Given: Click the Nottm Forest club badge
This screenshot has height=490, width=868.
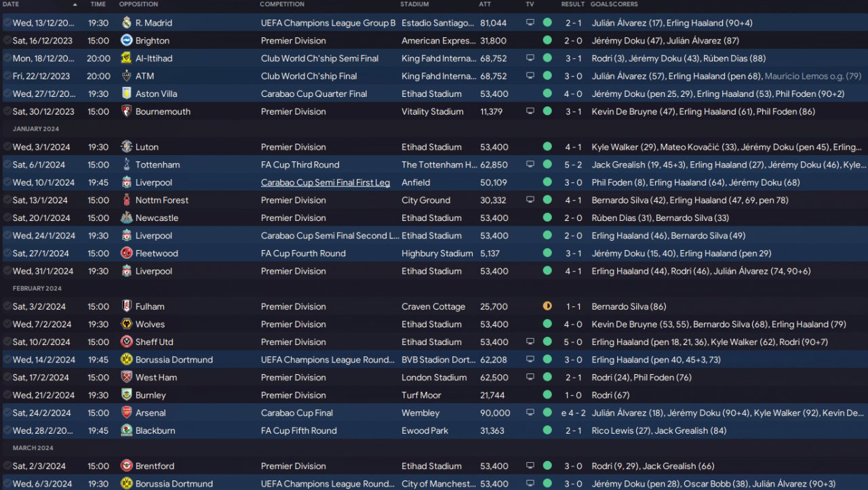Looking at the screenshot, I should pyautogui.click(x=126, y=200).
